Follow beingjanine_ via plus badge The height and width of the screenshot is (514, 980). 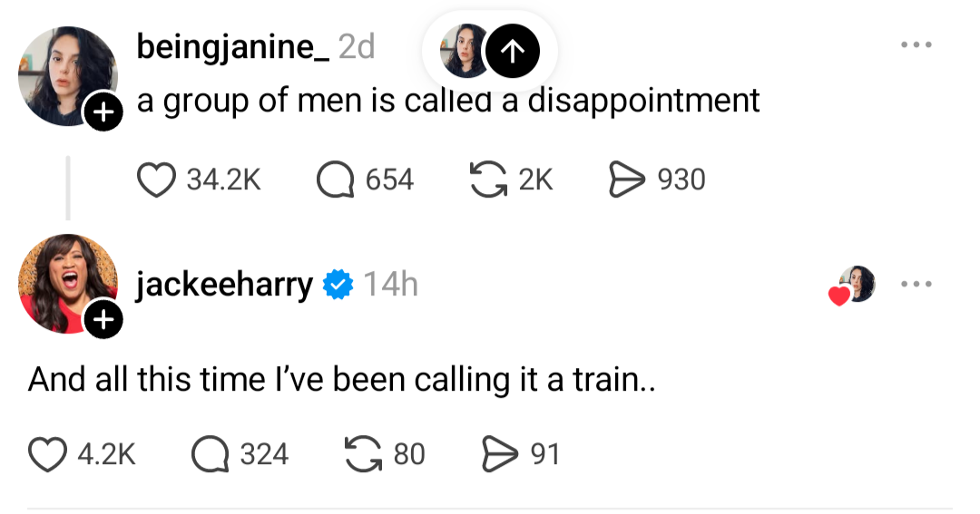click(x=103, y=113)
